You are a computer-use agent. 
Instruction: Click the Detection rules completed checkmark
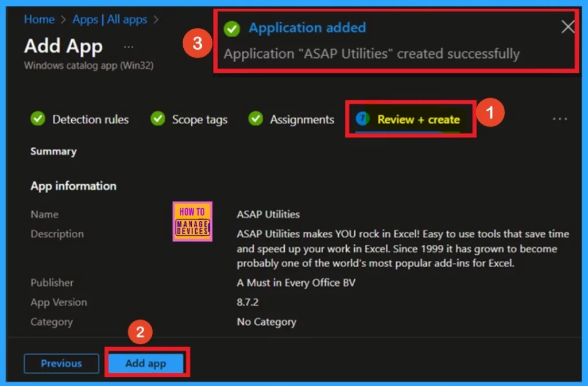(x=38, y=119)
